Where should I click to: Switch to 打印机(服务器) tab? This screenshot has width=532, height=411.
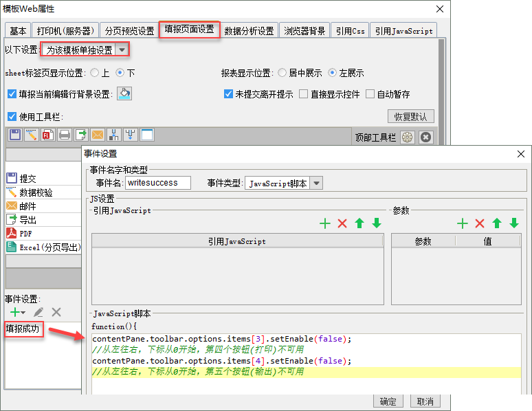[x=65, y=31]
